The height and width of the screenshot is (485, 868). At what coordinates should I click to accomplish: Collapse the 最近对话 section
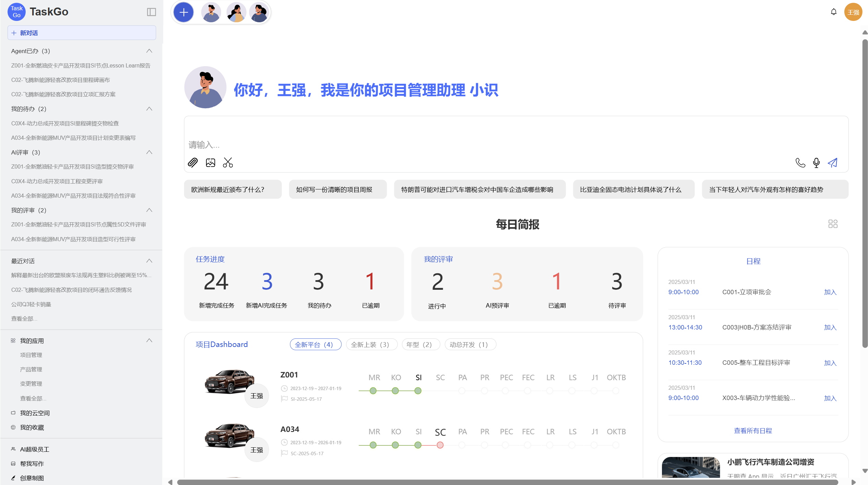click(x=149, y=260)
